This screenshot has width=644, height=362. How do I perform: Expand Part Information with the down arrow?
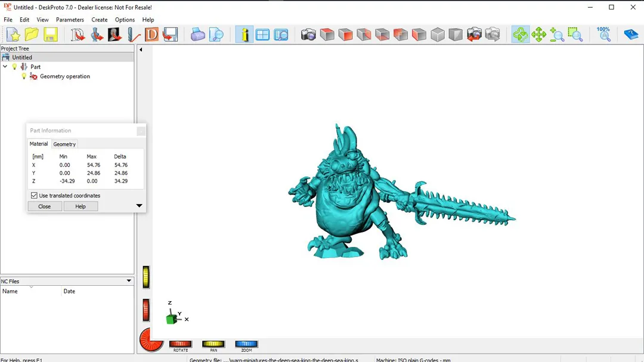139,205
